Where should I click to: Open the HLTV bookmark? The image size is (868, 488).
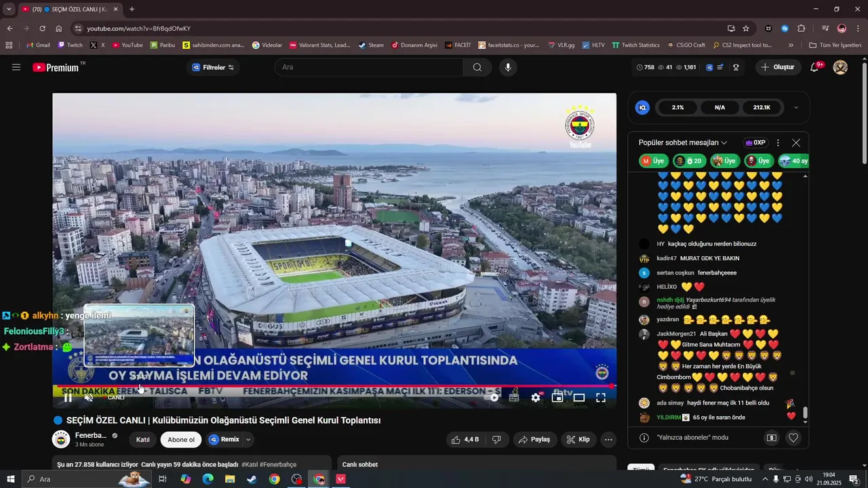click(x=593, y=45)
